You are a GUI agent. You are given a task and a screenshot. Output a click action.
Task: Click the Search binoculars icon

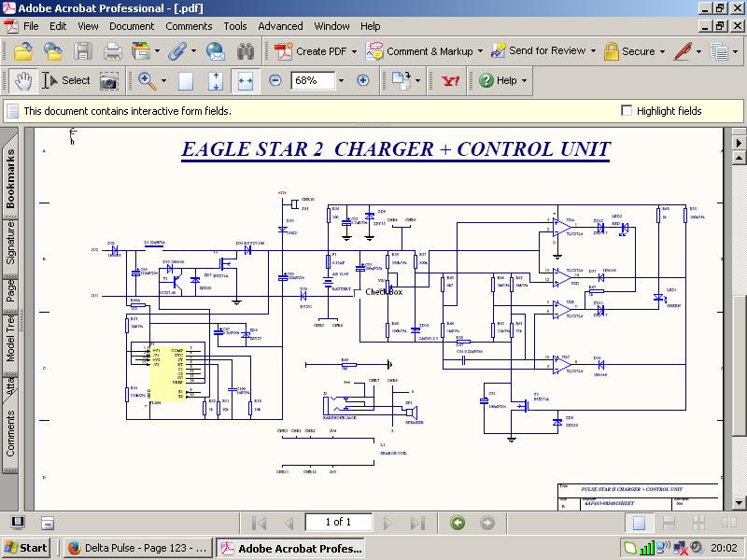coord(246,51)
